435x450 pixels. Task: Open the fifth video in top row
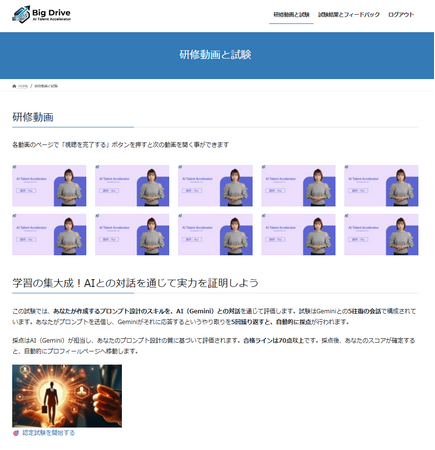[381, 186]
